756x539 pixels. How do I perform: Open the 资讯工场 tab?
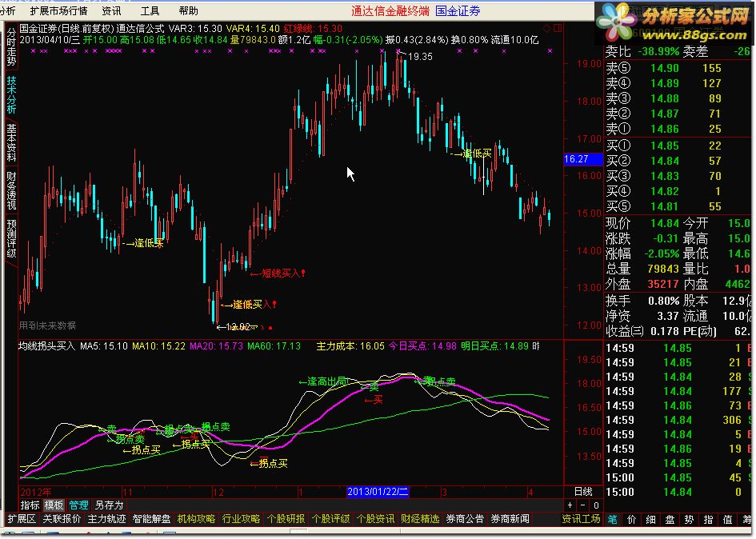581,519
